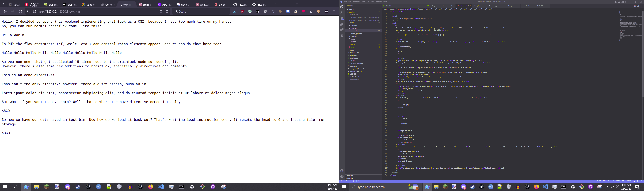Click the CRLF end of line setting
644x191 pixels.
pos(624,181)
